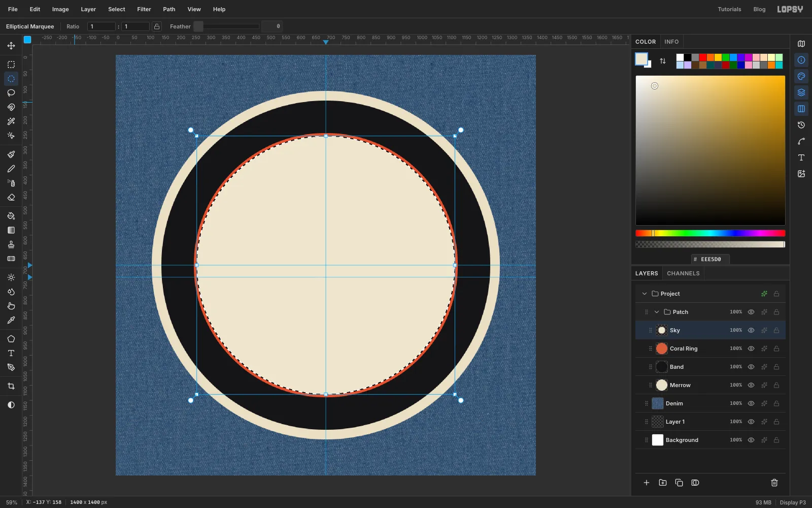
Task: Collapse the Project group
Action: 645,294
